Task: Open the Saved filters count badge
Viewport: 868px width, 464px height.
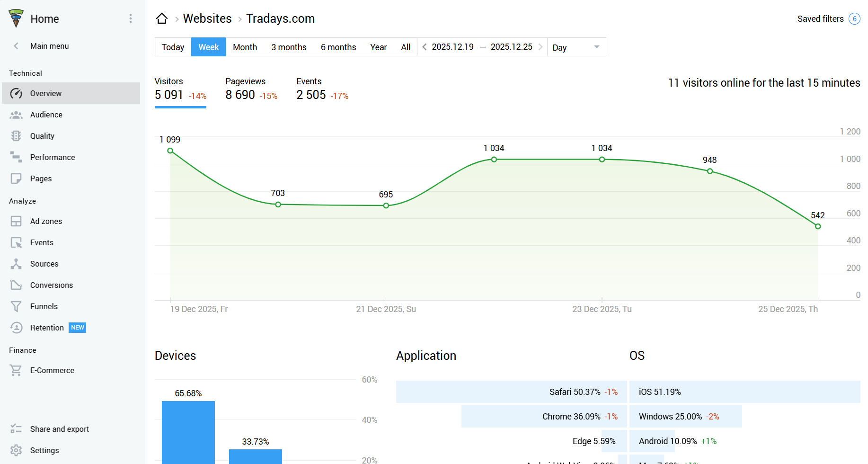Action: click(x=854, y=18)
